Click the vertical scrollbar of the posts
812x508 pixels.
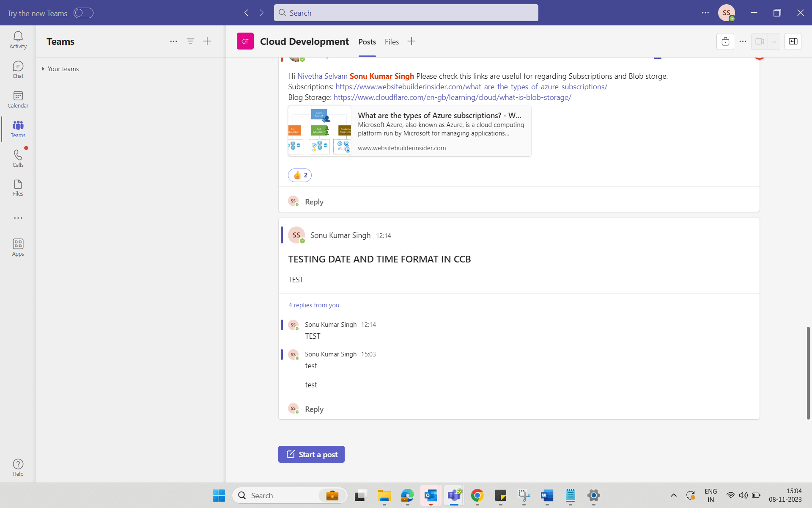[x=808, y=373]
